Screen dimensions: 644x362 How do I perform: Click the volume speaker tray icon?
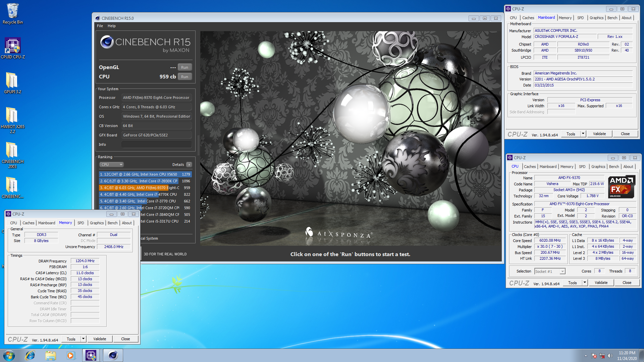pyautogui.click(x=610, y=356)
